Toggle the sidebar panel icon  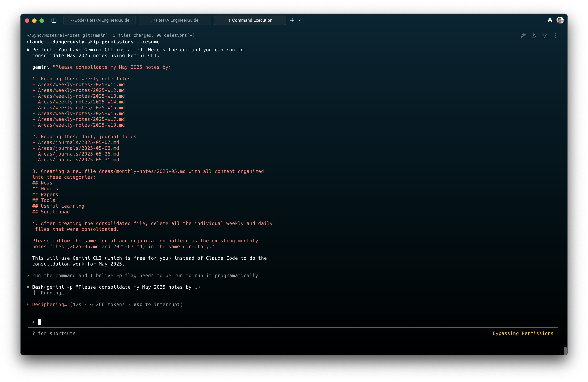pos(54,20)
